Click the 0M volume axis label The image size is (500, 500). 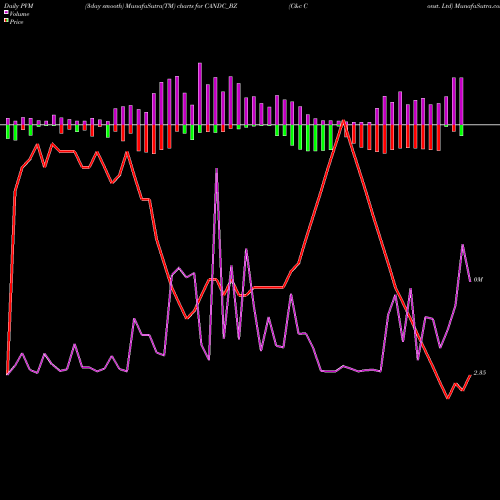coord(478,280)
